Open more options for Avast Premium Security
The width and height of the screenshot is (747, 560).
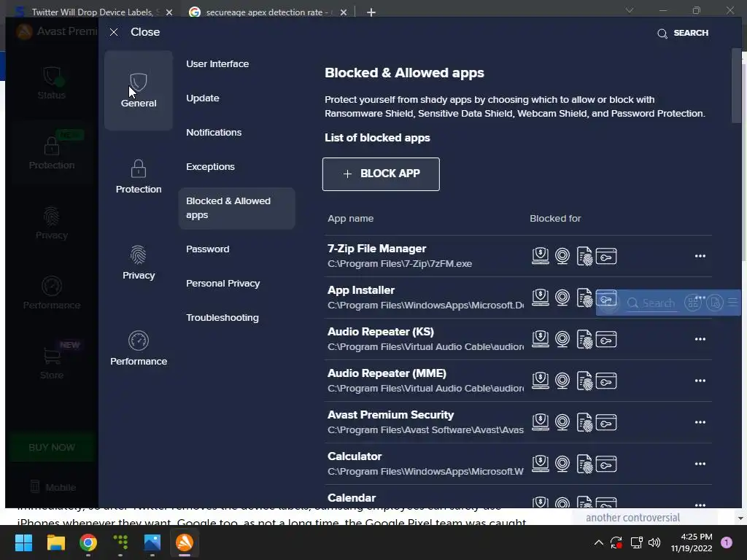coord(700,422)
